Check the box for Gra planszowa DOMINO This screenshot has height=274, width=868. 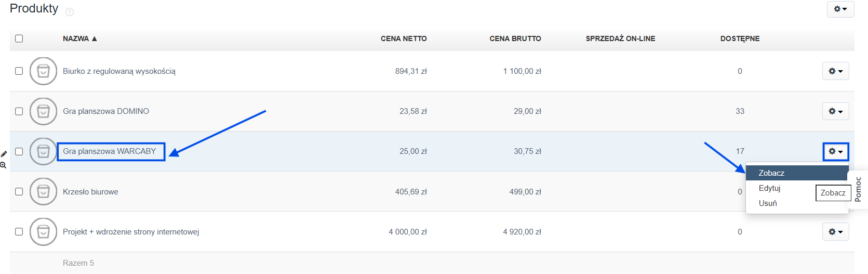pyautogui.click(x=19, y=111)
